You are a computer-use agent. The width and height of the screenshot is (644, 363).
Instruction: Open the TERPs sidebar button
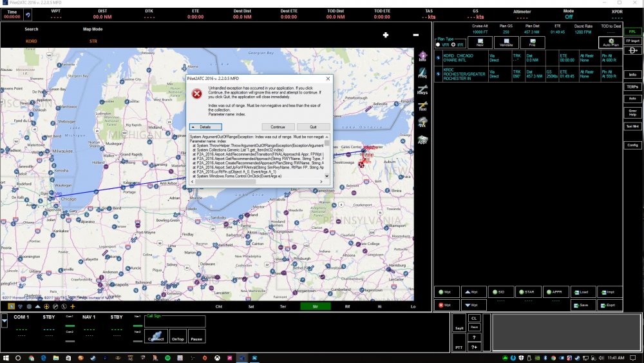pos(632,87)
